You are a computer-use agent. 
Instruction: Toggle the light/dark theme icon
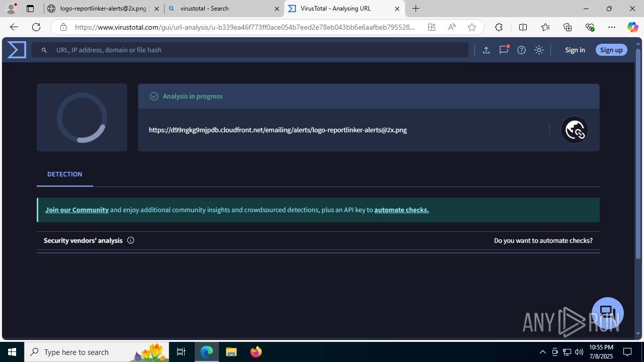coord(539,50)
